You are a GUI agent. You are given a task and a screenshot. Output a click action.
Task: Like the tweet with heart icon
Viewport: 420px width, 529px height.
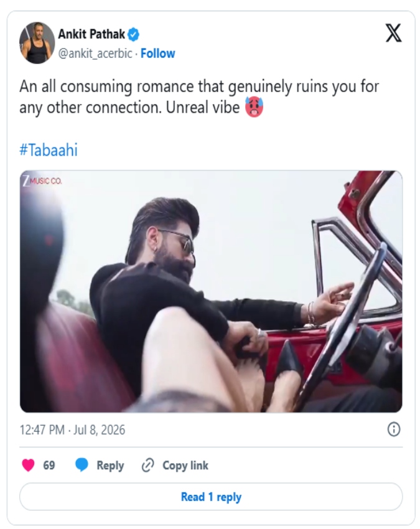pos(29,465)
